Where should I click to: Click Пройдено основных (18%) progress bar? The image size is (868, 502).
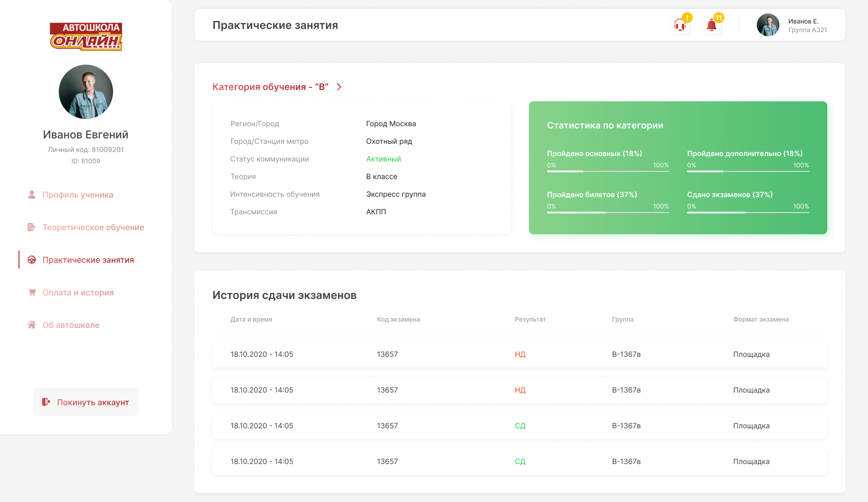tap(608, 171)
